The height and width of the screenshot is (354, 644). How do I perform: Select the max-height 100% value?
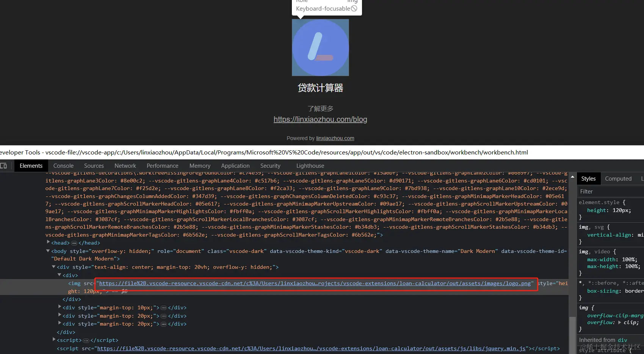632,267
